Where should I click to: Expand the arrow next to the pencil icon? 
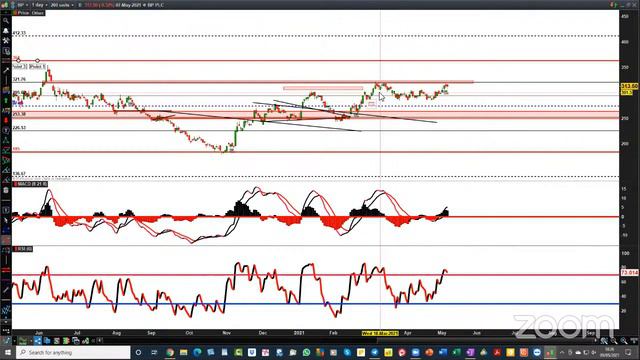tap(15, 341)
